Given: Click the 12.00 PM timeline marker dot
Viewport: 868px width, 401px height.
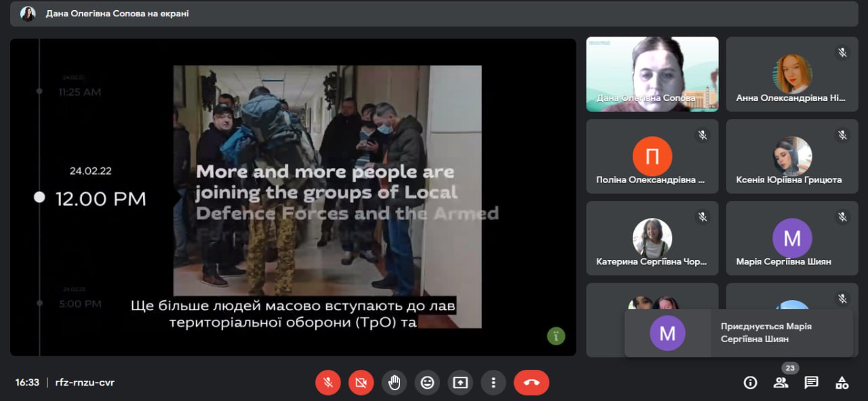Looking at the screenshot, I should [39, 197].
